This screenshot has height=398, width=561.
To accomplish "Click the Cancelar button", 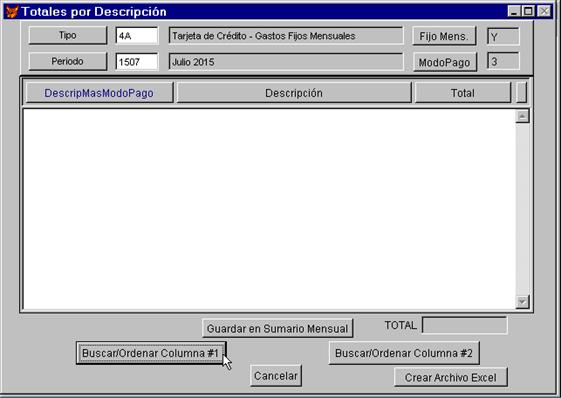I will tap(275, 376).
